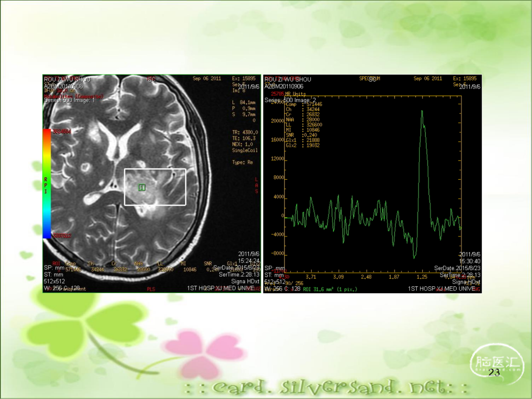Click the tall spectrum peak near 1.25
The width and height of the screenshot is (532, 399).
[422, 112]
